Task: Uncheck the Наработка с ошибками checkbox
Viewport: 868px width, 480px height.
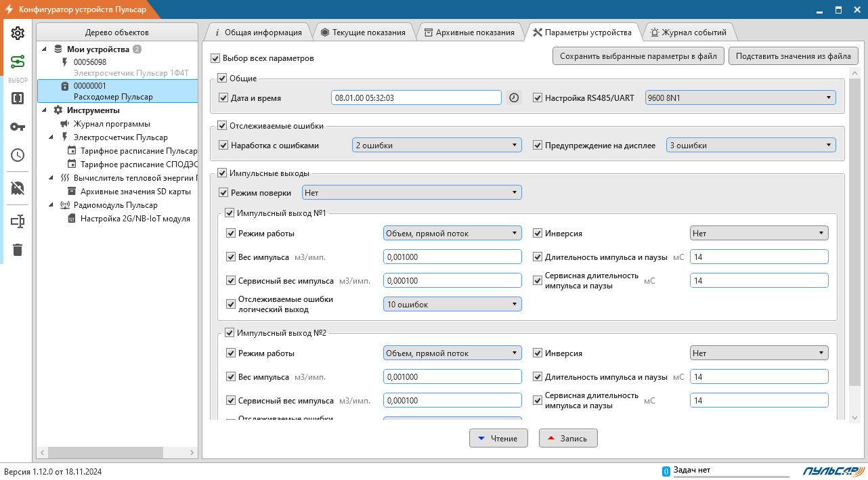Action: 224,146
